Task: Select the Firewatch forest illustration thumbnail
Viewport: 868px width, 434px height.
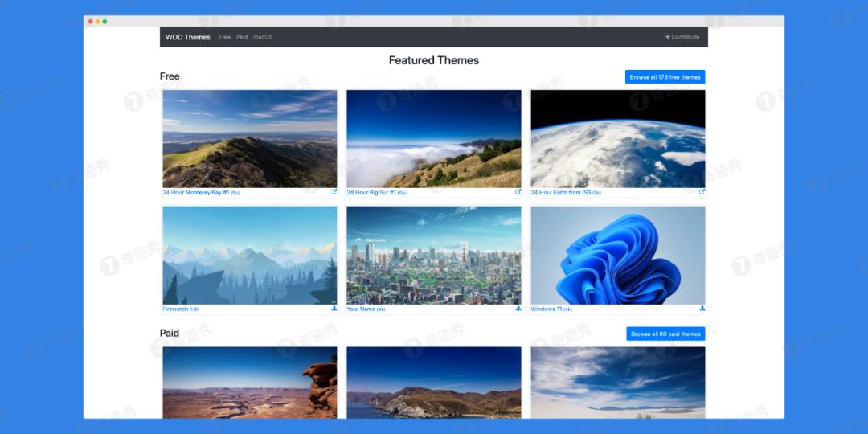Action: [x=250, y=256]
